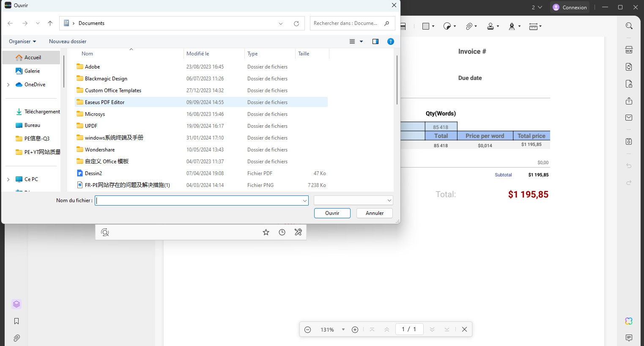Click the star favorites icon
The width and height of the screenshot is (644, 346).
pyautogui.click(x=266, y=232)
